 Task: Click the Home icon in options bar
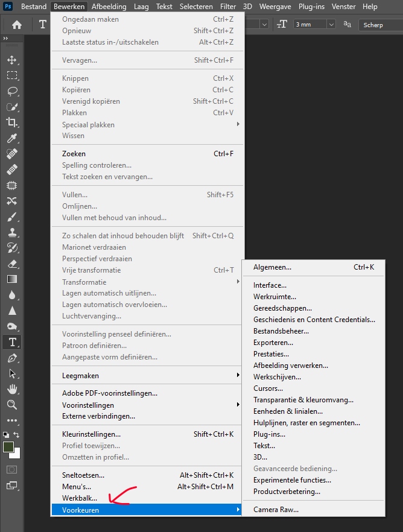click(x=17, y=25)
